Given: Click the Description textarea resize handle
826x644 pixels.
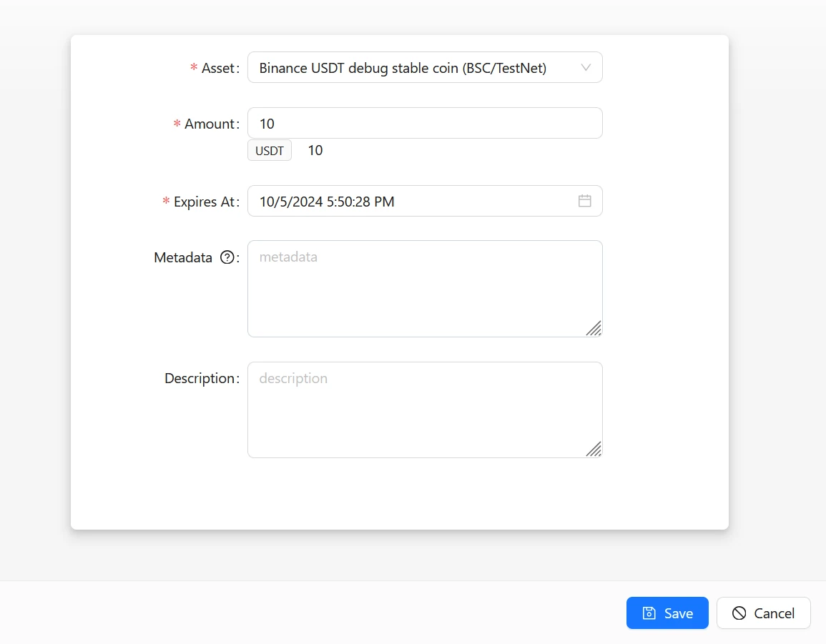Looking at the screenshot, I should click(x=594, y=449).
